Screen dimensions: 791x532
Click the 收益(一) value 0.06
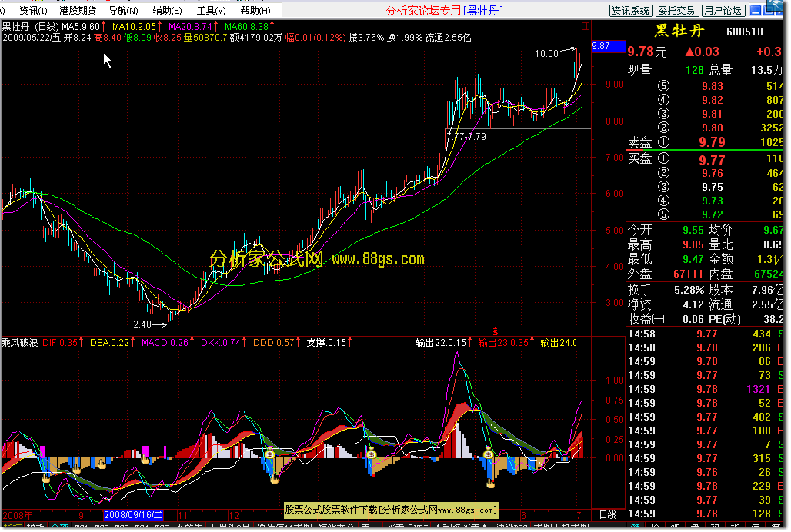tap(693, 319)
